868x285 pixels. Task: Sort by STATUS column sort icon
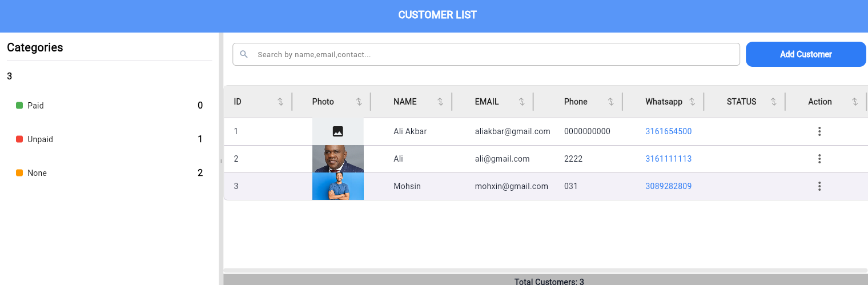coord(773,102)
